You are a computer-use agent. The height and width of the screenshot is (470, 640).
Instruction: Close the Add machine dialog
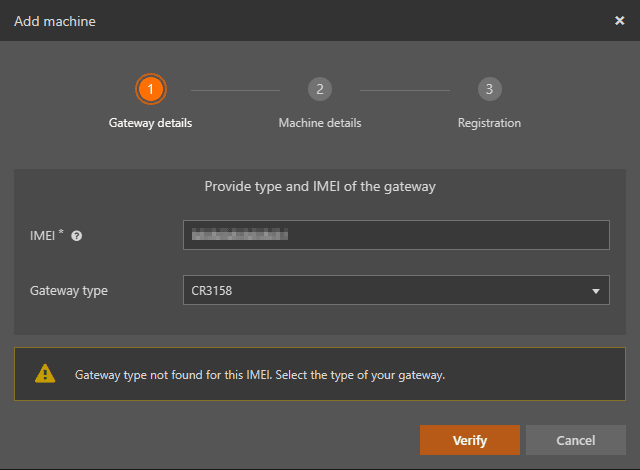(619, 20)
